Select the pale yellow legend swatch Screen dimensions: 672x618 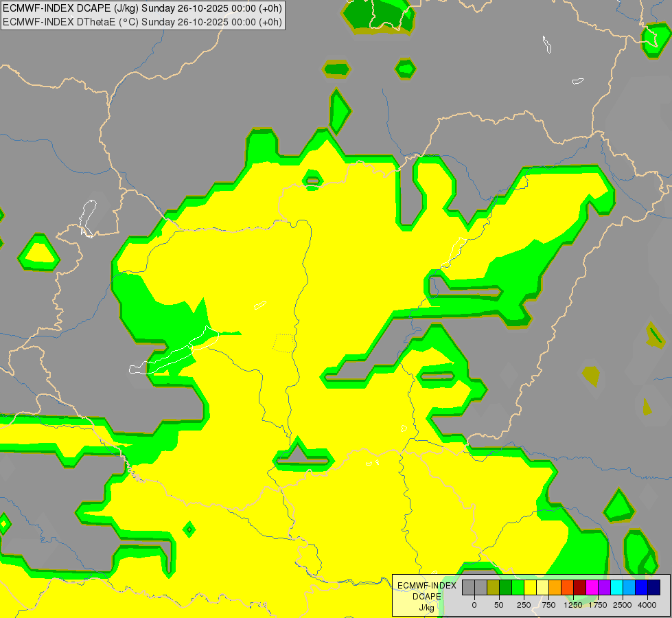pos(542,588)
